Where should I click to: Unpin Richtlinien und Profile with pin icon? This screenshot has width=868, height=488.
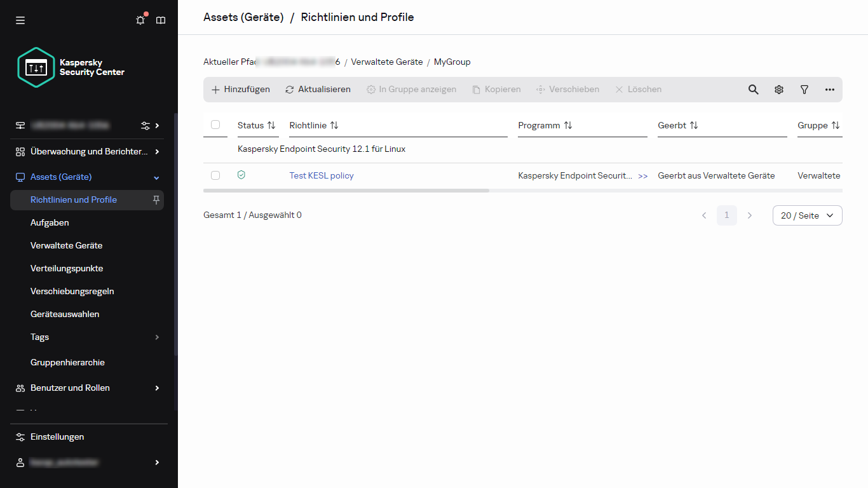pyautogui.click(x=156, y=200)
